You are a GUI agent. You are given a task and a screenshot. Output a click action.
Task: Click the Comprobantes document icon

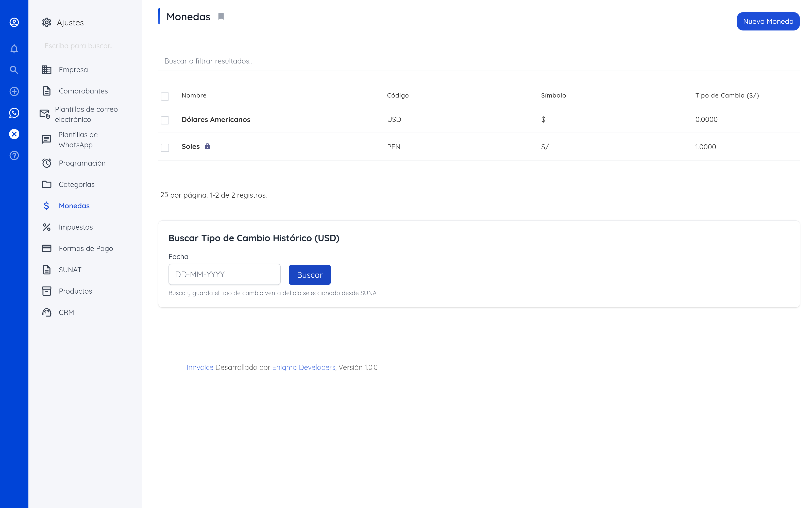tap(47, 91)
